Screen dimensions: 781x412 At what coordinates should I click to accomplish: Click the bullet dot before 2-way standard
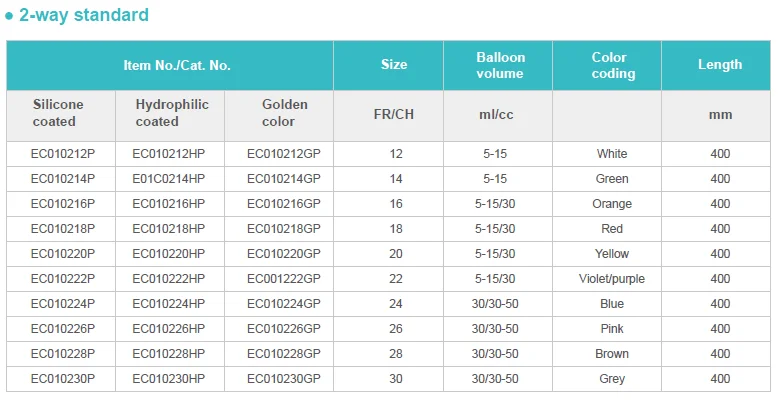point(9,16)
